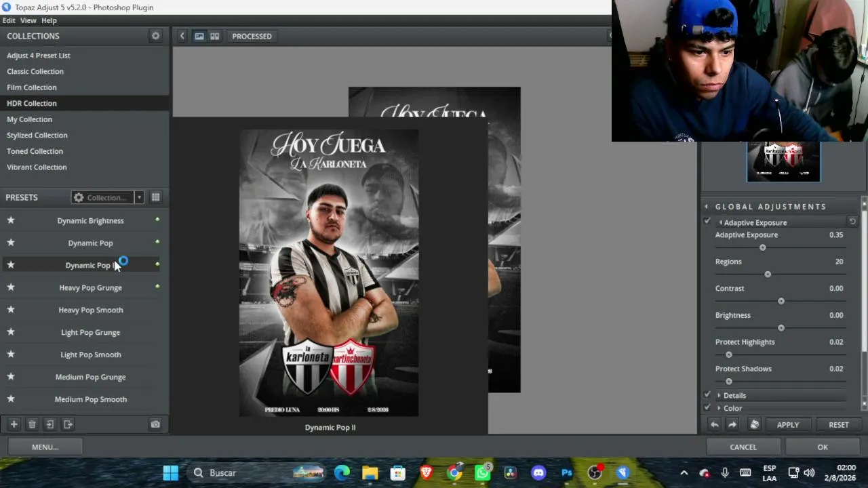Open the Edit menu
Image resolution: width=868 pixels, height=488 pixels.
coord(9,20)
